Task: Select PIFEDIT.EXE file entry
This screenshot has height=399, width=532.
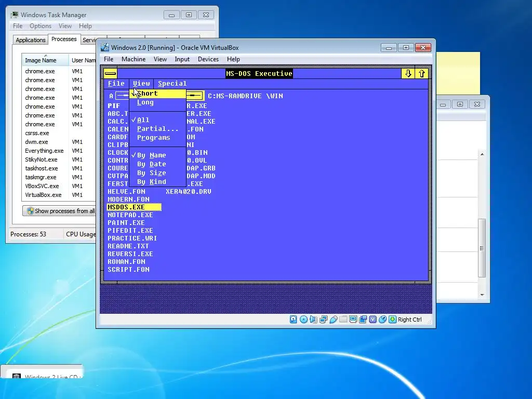Action: coord(130,230)
